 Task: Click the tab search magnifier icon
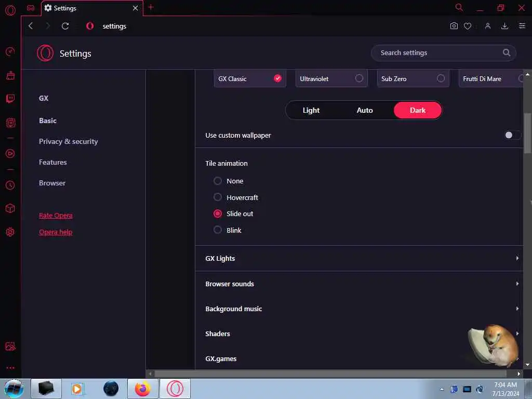[x=459, y=7]
